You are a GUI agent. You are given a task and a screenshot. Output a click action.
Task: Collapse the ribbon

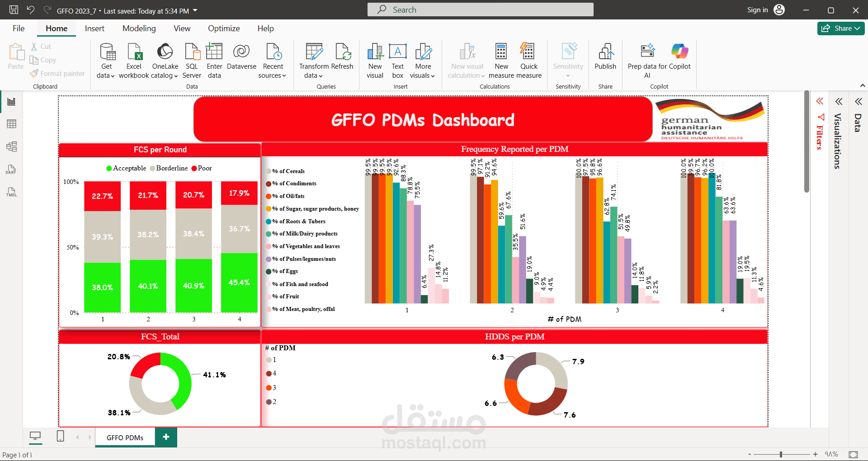click(862, 85)
